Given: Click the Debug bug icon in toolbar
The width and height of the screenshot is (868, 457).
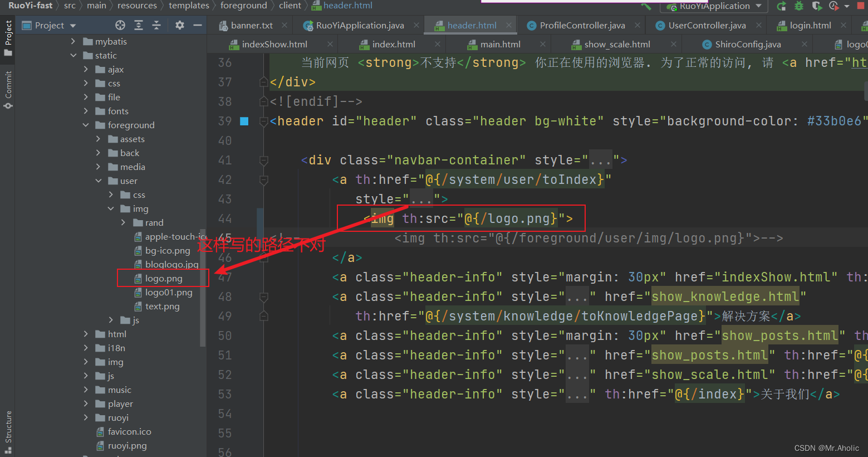Looking at the screenshot, I should coord(799,6).
